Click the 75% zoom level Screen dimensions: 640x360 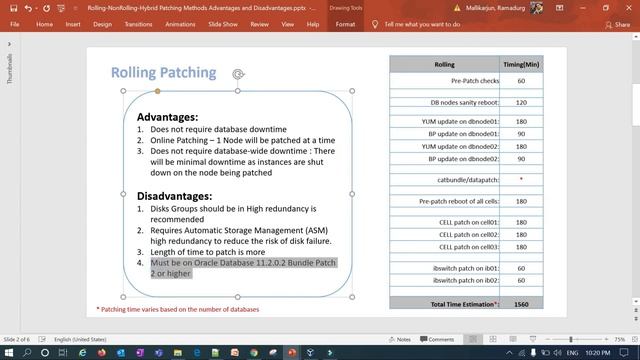point(620,339)
